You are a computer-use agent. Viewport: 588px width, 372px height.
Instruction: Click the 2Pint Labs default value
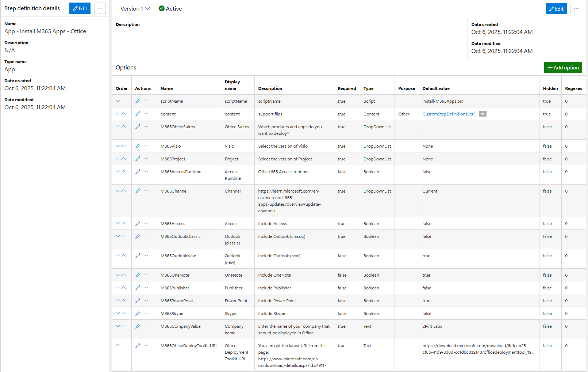click(x=432, y=326)
